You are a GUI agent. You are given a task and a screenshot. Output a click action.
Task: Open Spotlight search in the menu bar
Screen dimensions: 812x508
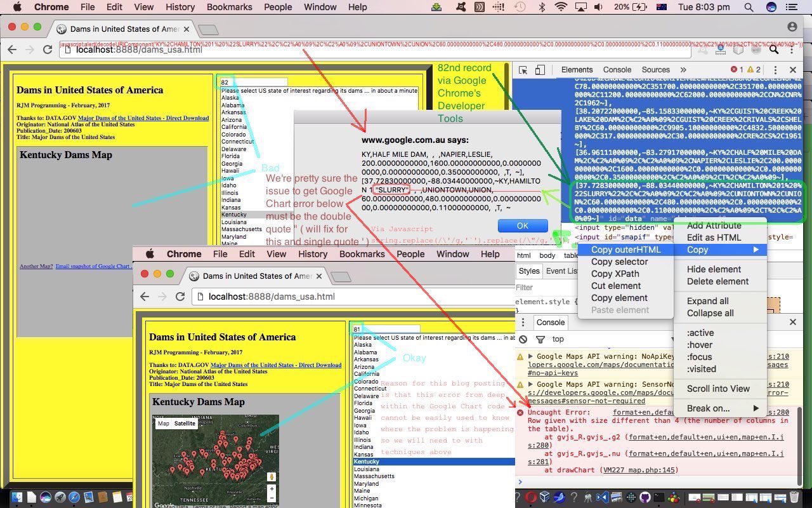pyautogui.click(x=749, y=7)
